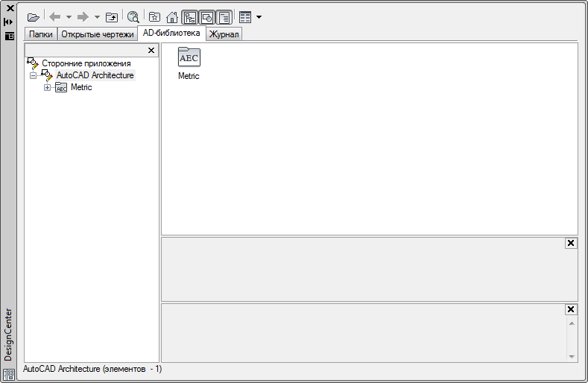Expand the Metric tree node
Image resolution: width=588 pixels, height=383 pixels.
point(47,88)
